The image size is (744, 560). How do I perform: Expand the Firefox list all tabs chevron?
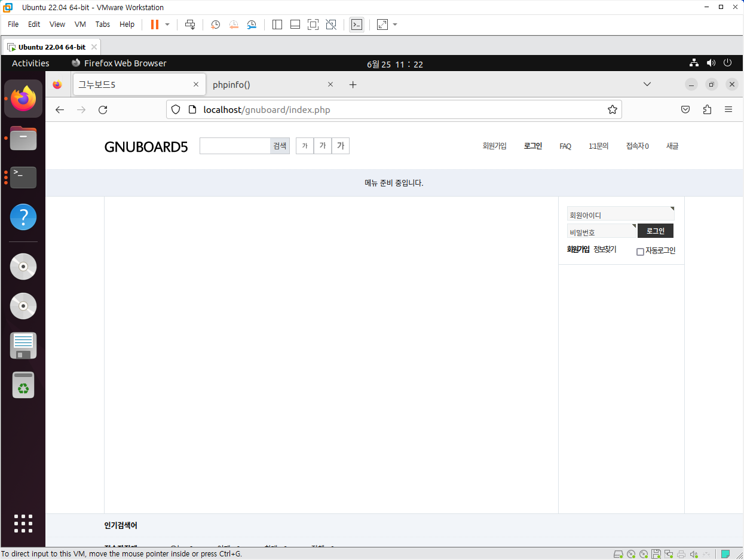647,85
